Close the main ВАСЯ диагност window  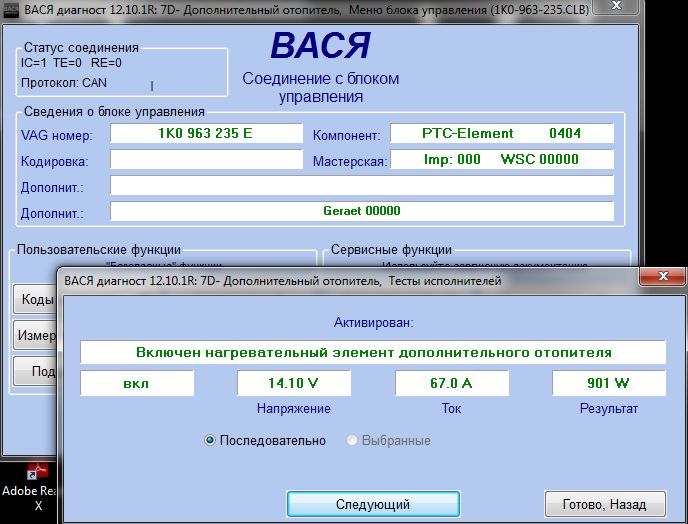[616, 6]
